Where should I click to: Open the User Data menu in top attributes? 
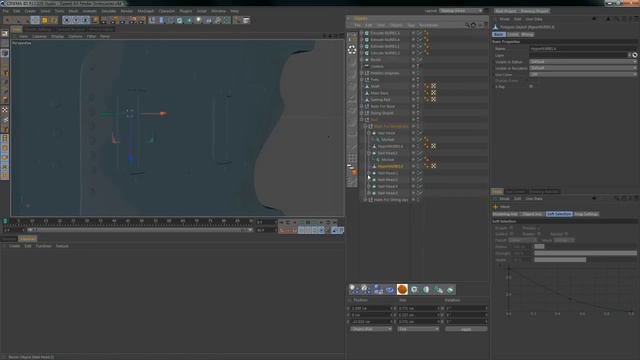click(x=534, y=19)
